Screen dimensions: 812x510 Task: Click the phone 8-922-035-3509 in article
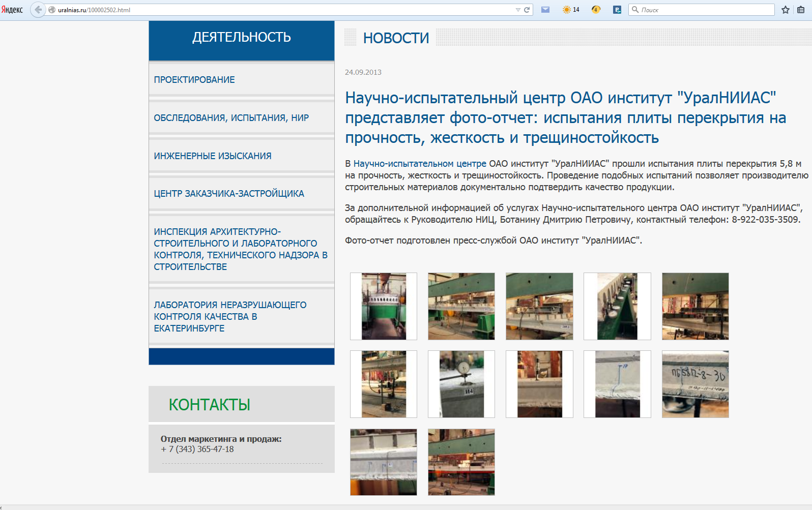(x=765, y=220)
